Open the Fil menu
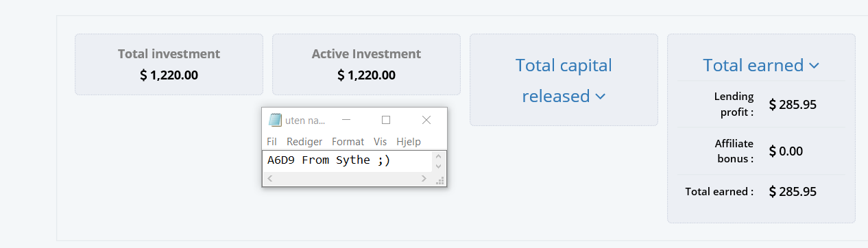This screenshot has width=868, height=248. click(x=272, y=142)
